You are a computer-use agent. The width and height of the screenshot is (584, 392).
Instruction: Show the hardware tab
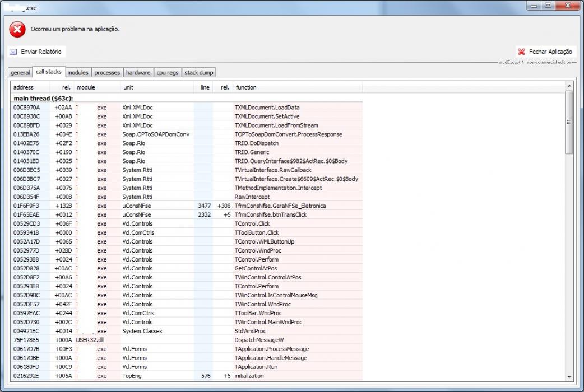pos(138,73)
